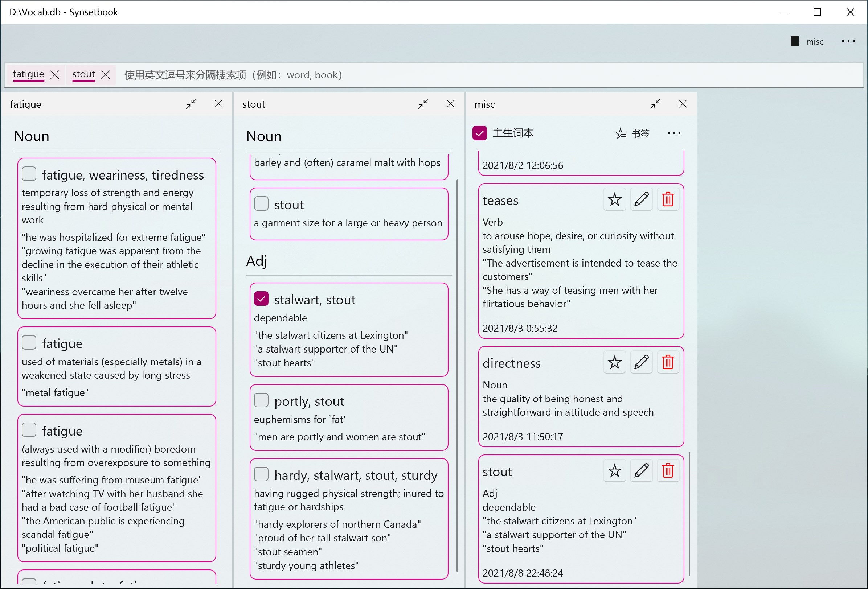The height and width of the screenshot is (589, 868).
Task: Toggle the 主生词本 checkbox
Action: click(x=480, y=133)
